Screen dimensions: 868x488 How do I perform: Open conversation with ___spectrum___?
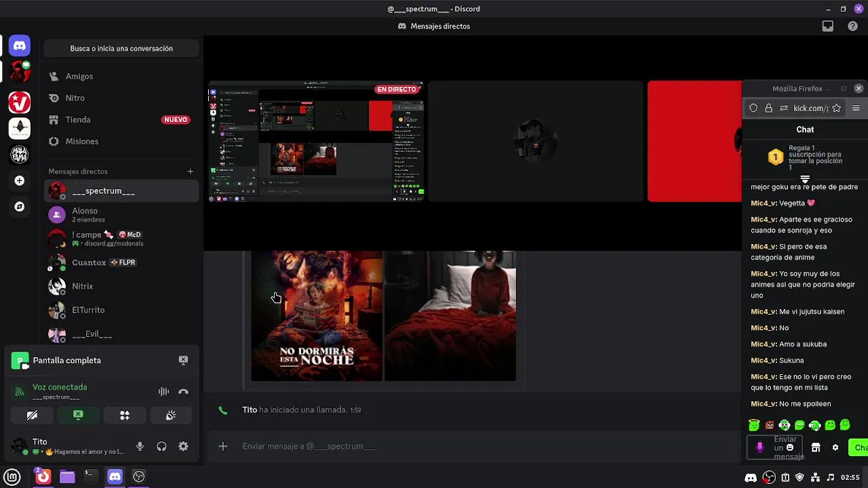coord(121,191)
